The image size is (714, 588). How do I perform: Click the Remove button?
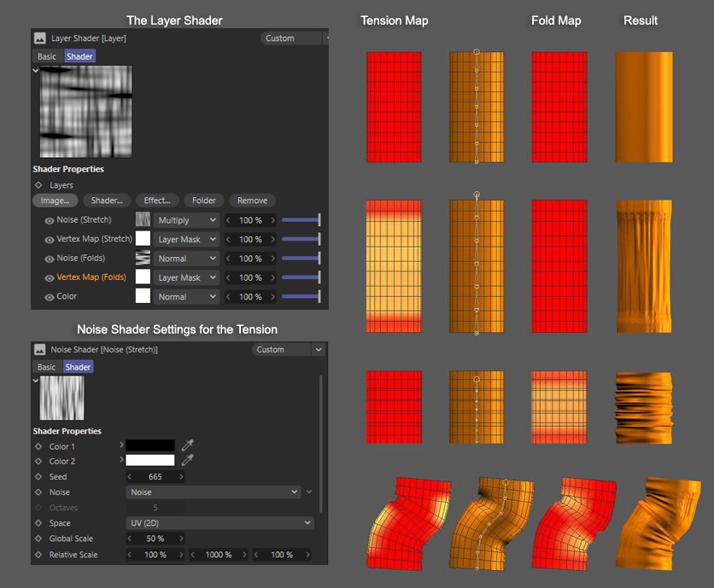point(252,201)
